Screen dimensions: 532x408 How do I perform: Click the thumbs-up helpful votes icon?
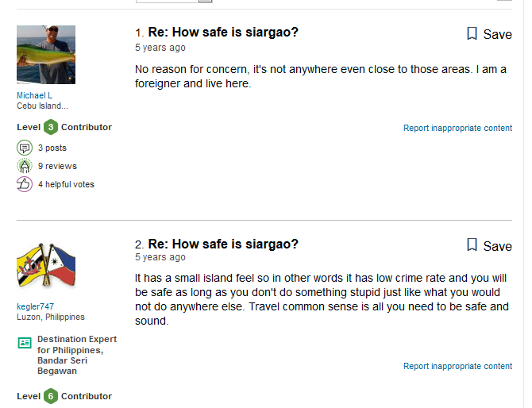[x=25, y=184]
